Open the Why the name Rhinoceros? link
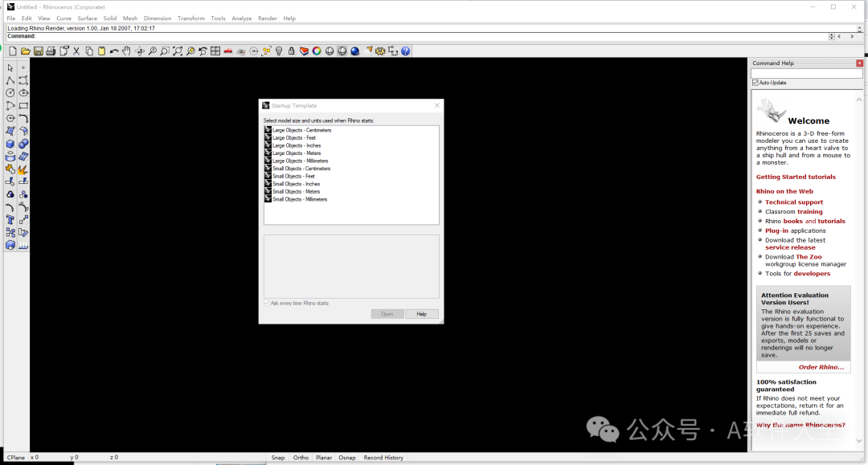Screen dimensions: 868x465 click(800, 425)
